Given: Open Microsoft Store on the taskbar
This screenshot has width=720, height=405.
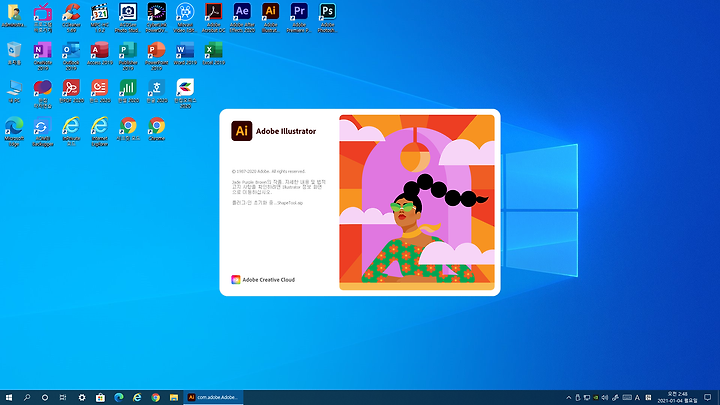Looking at the screenshot, I should click(x=100, y=397).
